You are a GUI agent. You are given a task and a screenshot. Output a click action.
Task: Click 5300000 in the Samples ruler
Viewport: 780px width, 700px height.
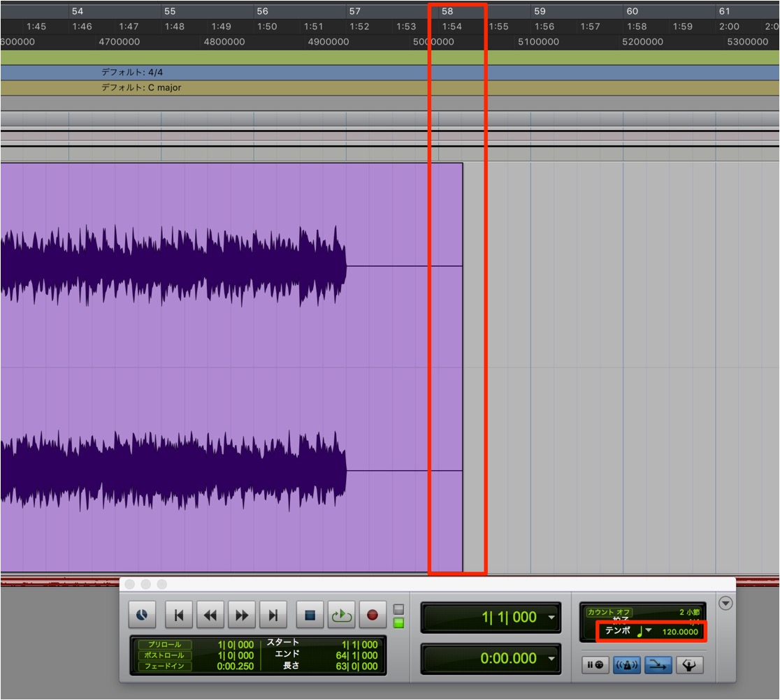(x=748, y=42)
